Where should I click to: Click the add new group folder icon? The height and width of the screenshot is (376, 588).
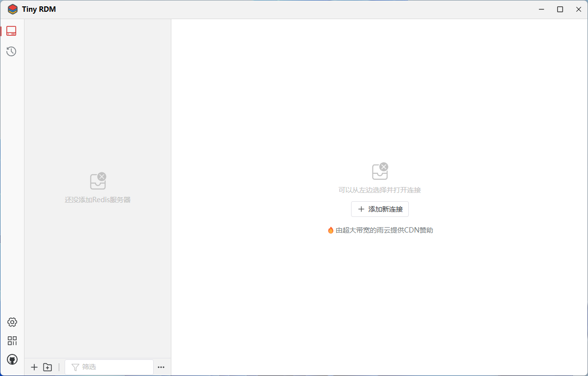tap(47, 367)
